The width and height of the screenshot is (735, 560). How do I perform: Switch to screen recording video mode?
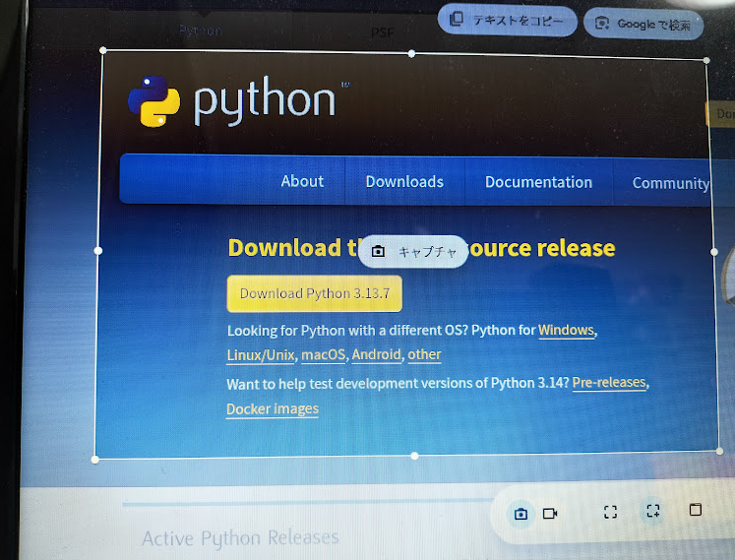coord(550,513)
